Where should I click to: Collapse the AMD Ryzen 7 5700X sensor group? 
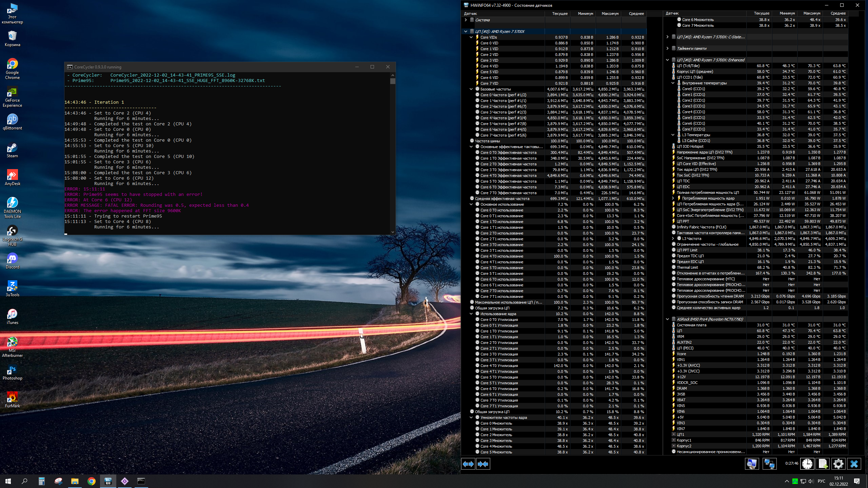(466, 32)
